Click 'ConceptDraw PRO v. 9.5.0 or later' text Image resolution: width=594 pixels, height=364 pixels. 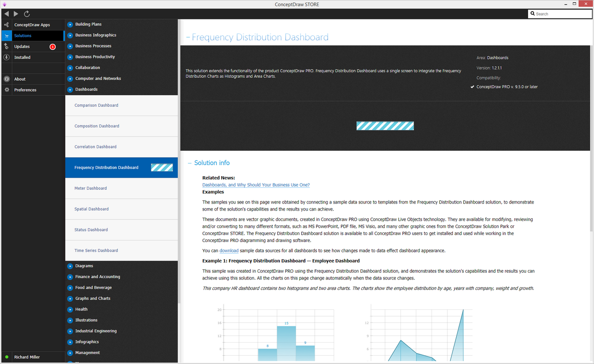pyautogui.click(x=507, y=87)
